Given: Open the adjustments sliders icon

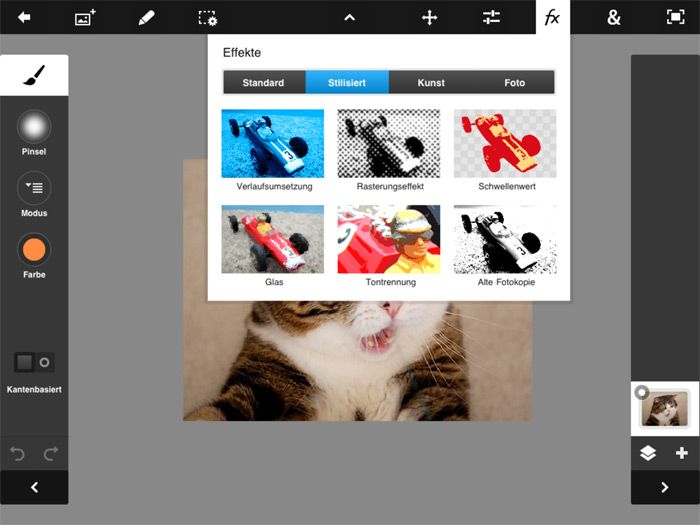Looking at the screenshot, I should [491, 17].
